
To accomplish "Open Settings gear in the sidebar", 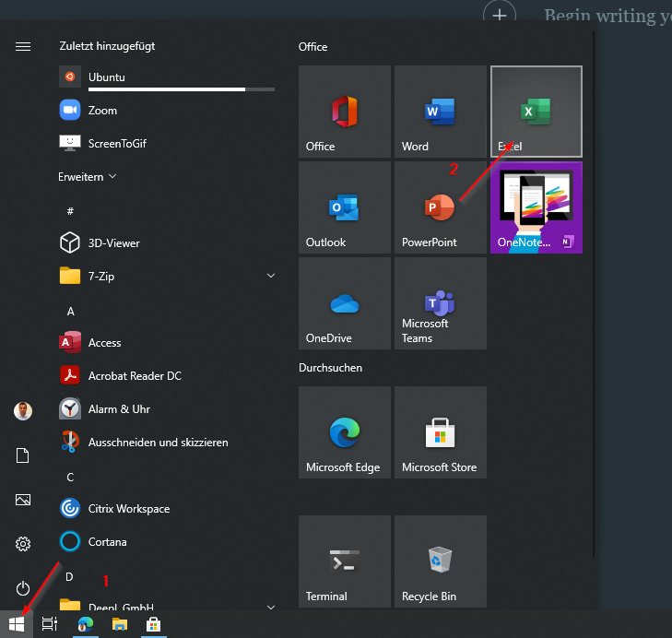I will (x=23, y=544).
